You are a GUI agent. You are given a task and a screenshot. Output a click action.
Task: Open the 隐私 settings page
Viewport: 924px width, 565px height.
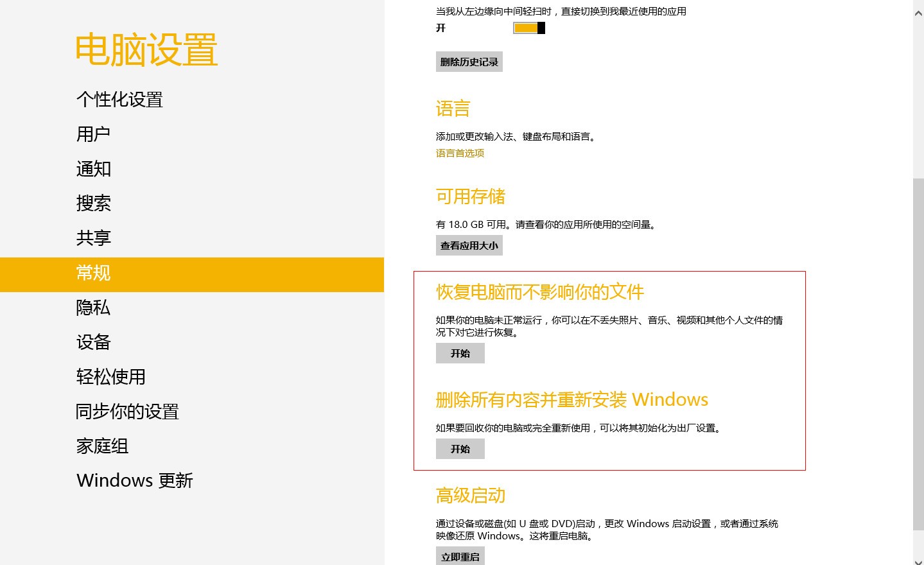click(x=93, y=308)
